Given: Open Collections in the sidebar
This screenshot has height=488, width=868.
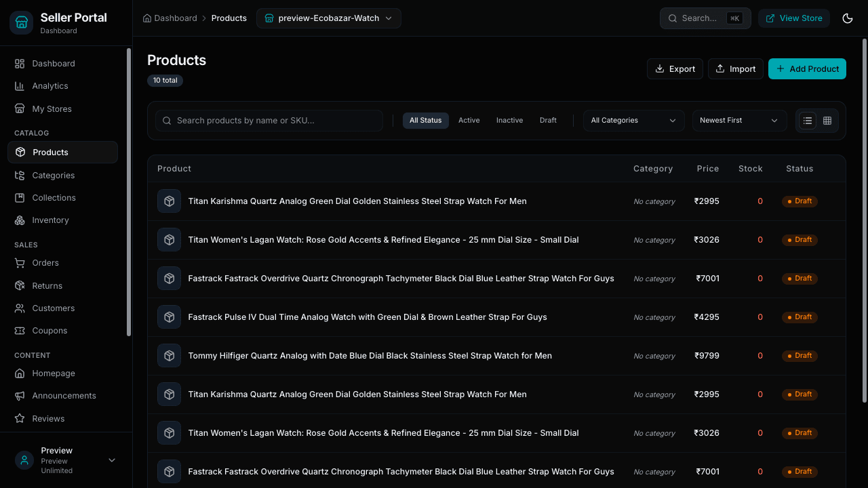Looking at the screenshot, I should click(63, 198).
